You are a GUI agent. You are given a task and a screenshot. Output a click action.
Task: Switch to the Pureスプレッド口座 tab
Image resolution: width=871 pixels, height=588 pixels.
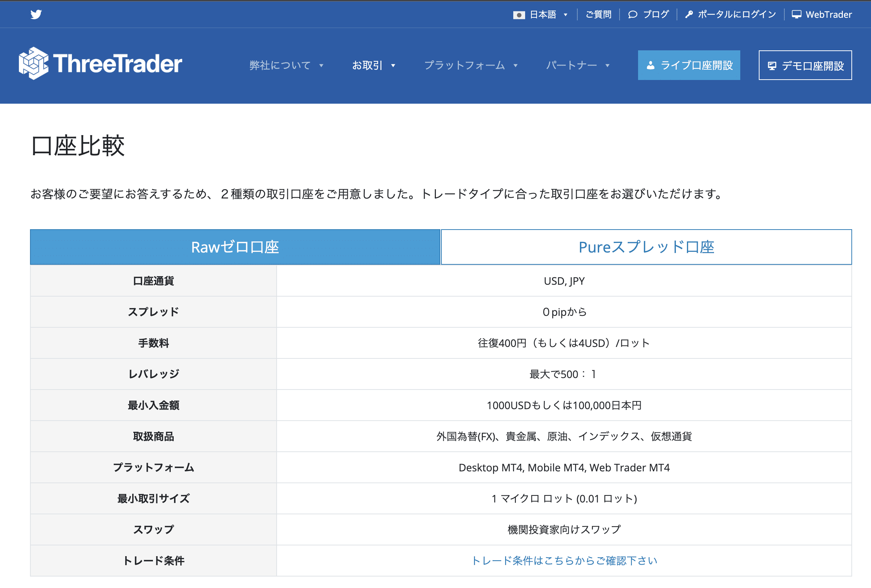coord(646,247)
